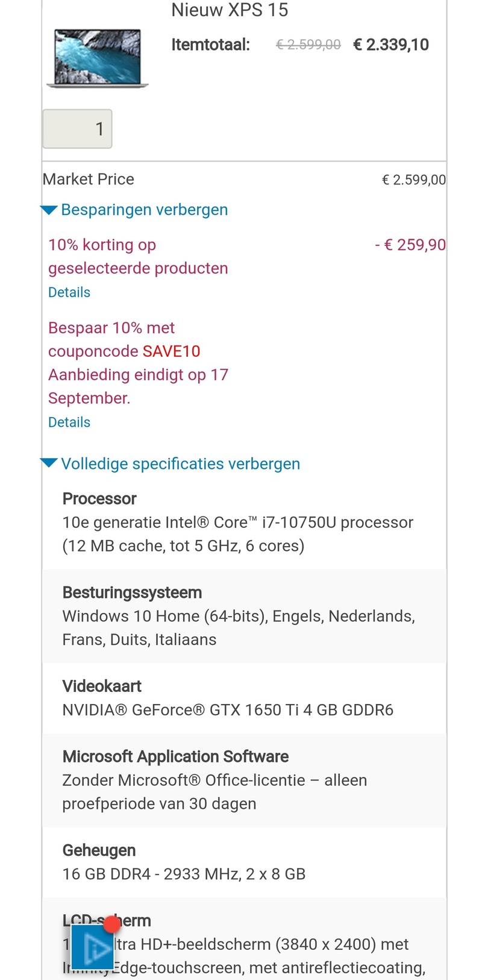Tap the Videokaart specification heading
The width and height of the screenshot is (482, 980).
pyautogui.click(x=102, y=686)
